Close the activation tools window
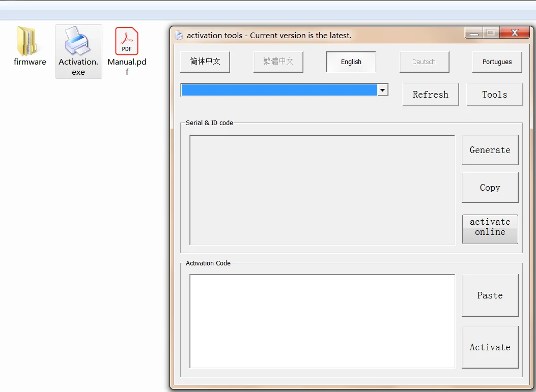The image size is (536, 392). (515, 33)
